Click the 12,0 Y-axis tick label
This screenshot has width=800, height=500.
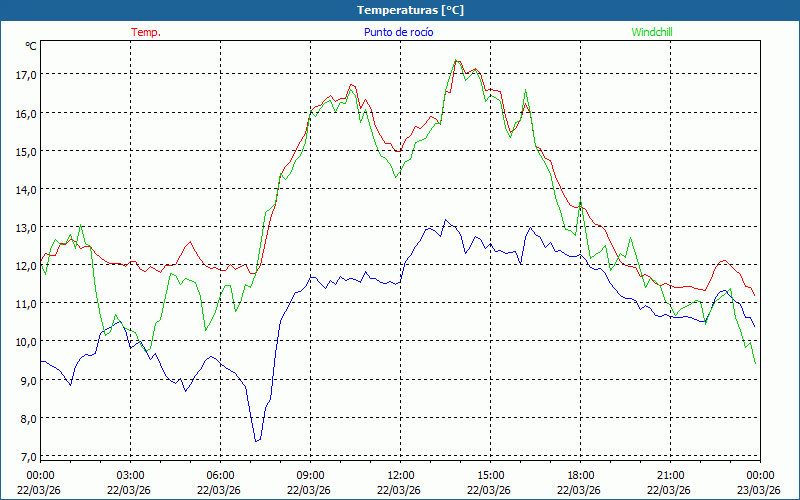click(x=24, y=266)
